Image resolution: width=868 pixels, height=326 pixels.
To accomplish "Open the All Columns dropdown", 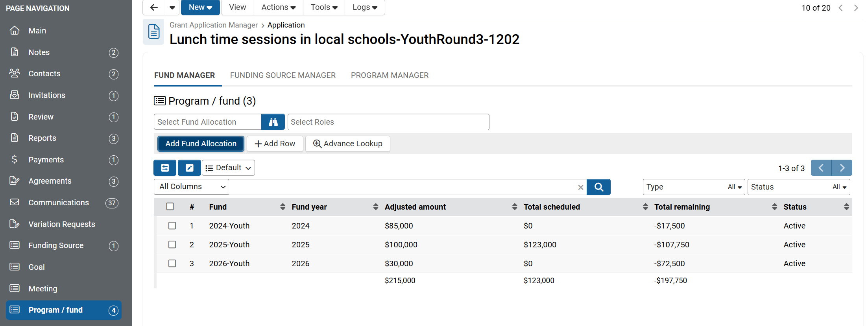I will click(x=191, y=187).
